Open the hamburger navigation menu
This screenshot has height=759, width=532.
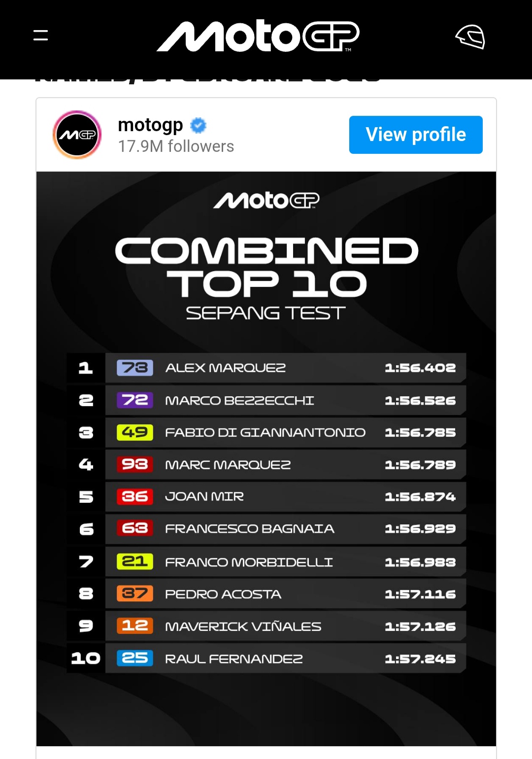(41, 35)
